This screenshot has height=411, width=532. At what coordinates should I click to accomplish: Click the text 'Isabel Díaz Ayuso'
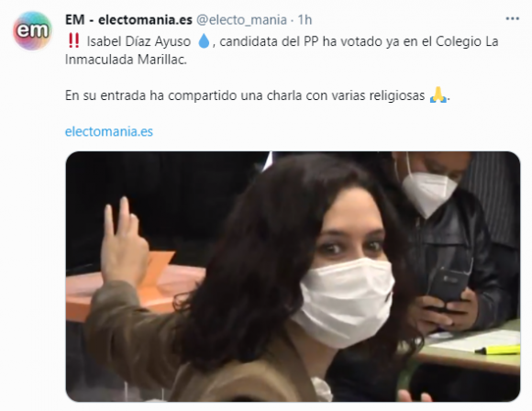139,41
